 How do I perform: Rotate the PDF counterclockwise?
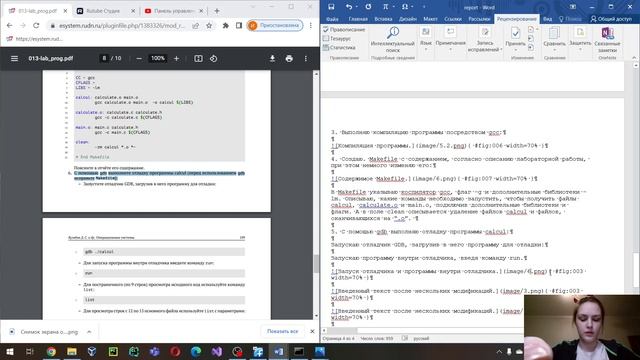(213, 58)
